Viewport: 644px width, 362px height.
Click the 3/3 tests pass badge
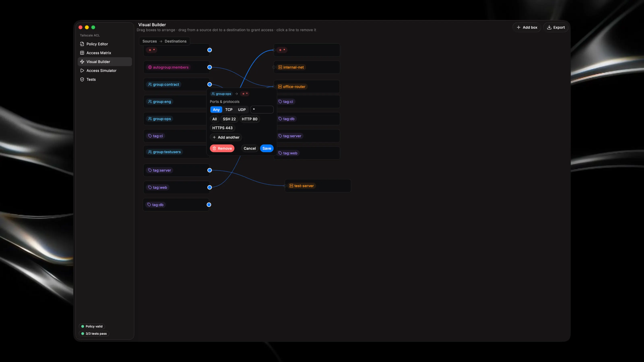(94, 334)
